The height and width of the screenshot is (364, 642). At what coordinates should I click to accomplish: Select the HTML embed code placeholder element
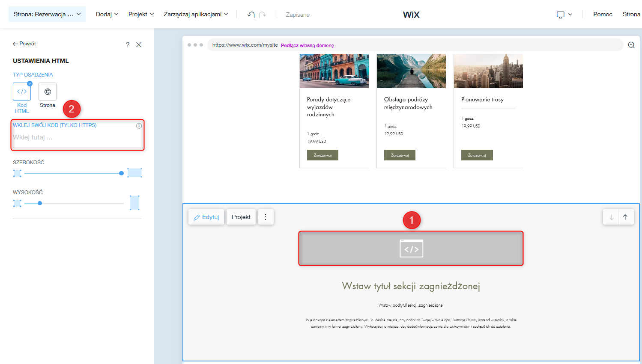(x=411, y=249)
